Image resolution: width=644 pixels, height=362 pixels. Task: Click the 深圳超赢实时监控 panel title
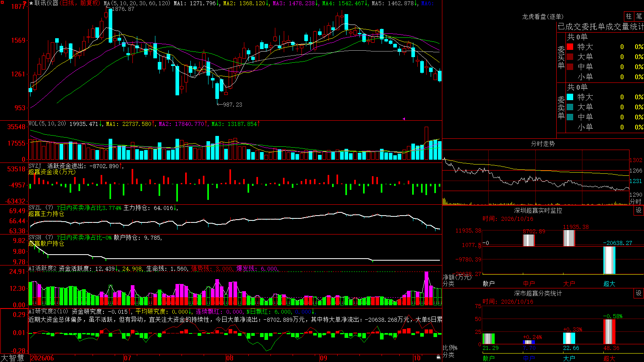(x=538, y=210)
